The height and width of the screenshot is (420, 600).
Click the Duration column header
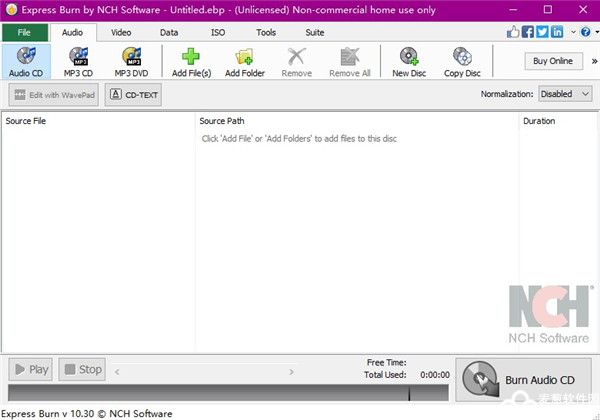[x=558, y=121]
